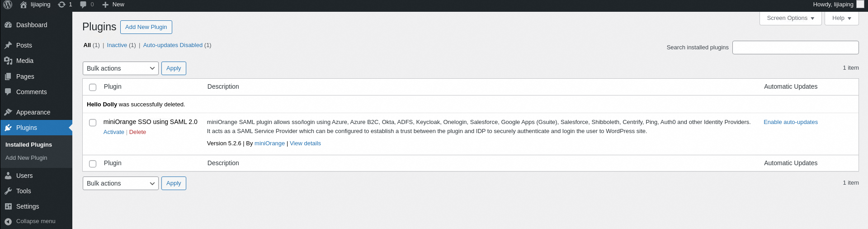Open the top Bulk actions dropdown
The image size is (868, 229).
[120, 68]
